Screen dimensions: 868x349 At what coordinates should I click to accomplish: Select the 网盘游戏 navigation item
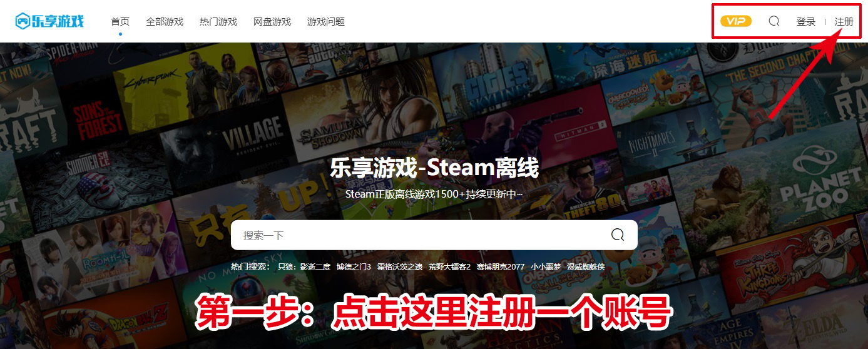coord(272,21)
